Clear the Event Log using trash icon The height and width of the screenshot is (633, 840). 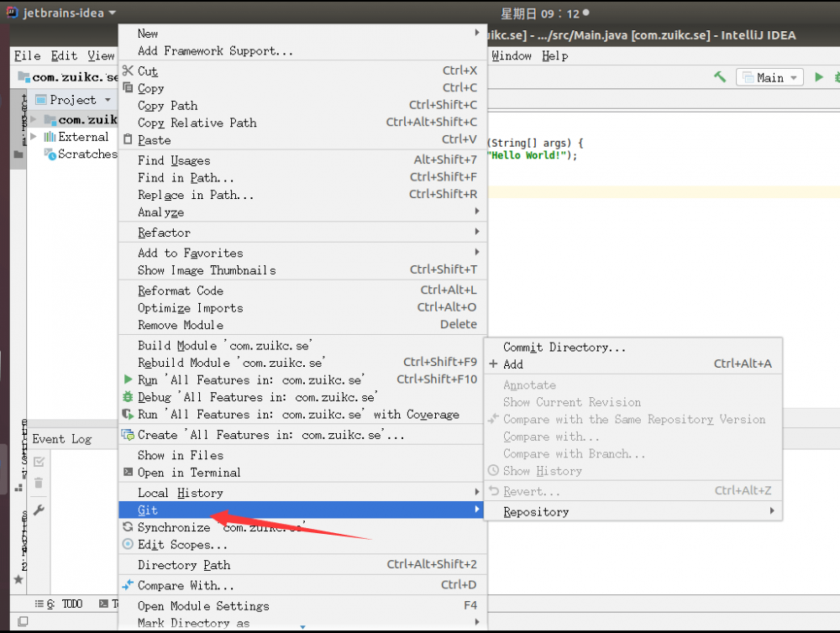click(x=39, y=484)
